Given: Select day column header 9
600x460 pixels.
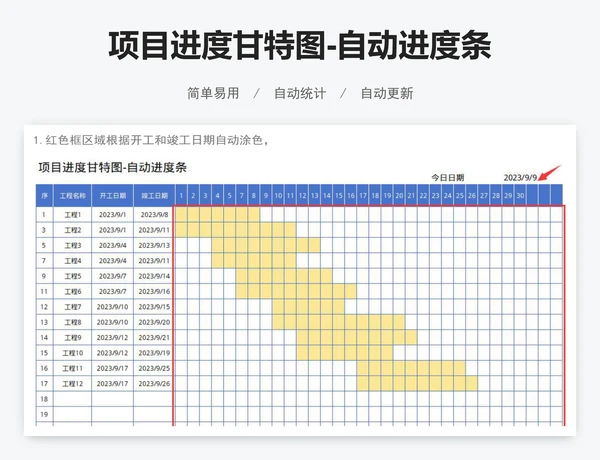Looking at the screenshot, I should 266,196.
